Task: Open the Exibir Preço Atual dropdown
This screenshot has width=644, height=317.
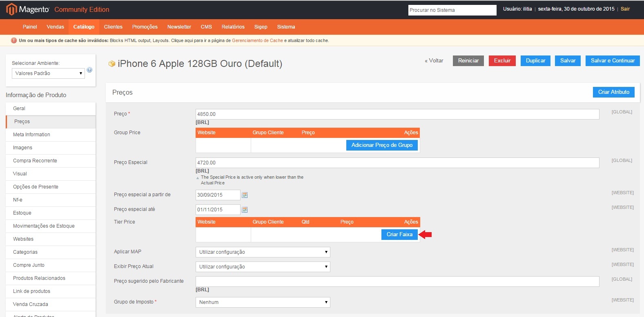Action: (263, 267)
